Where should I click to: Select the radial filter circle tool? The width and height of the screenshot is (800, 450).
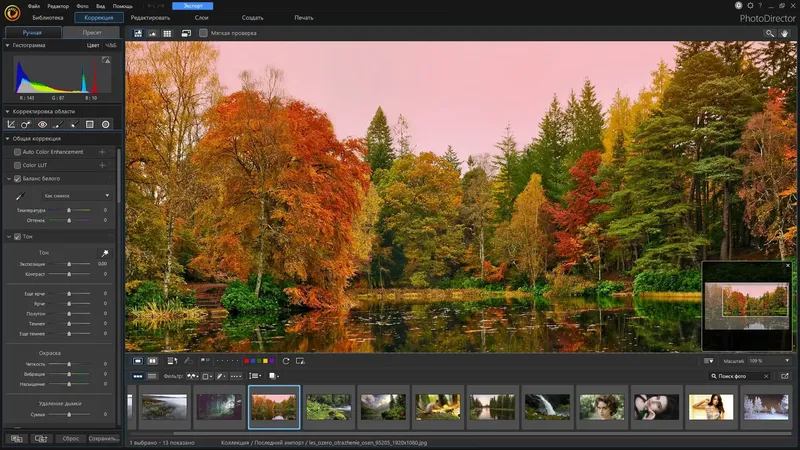(106, 124)
